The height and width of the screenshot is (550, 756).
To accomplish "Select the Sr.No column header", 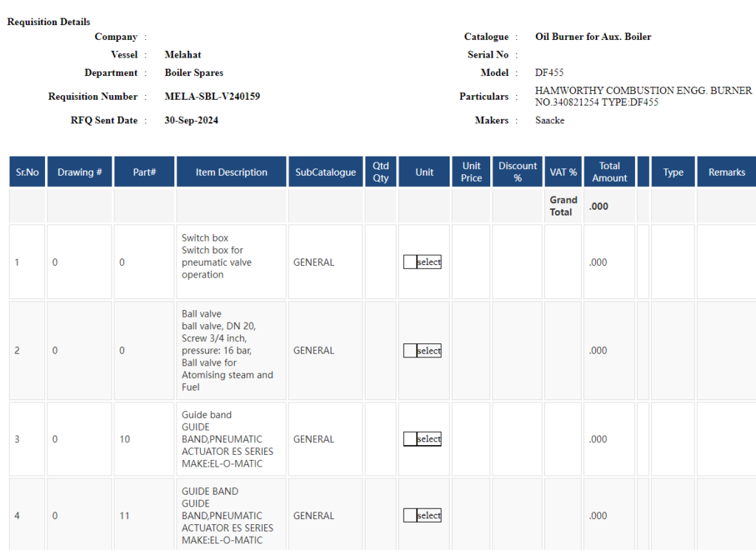I will point(27,172).
